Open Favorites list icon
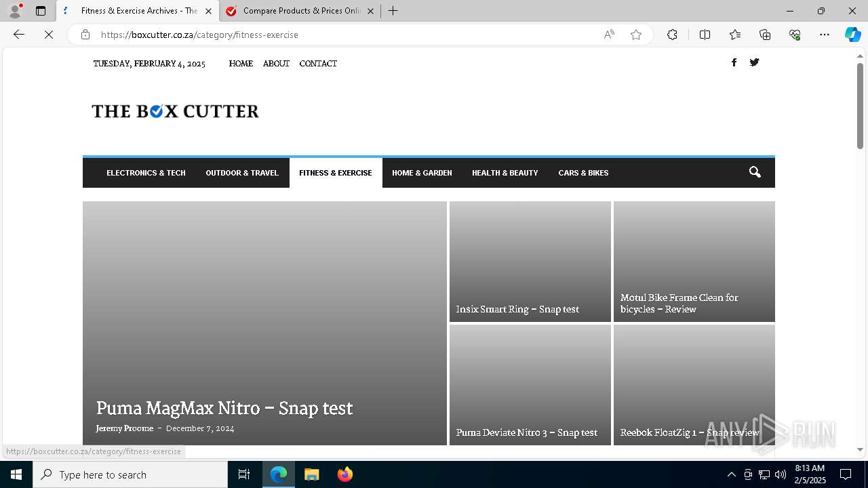This screenshot has width=868, height=488. [x=735, y=35]
